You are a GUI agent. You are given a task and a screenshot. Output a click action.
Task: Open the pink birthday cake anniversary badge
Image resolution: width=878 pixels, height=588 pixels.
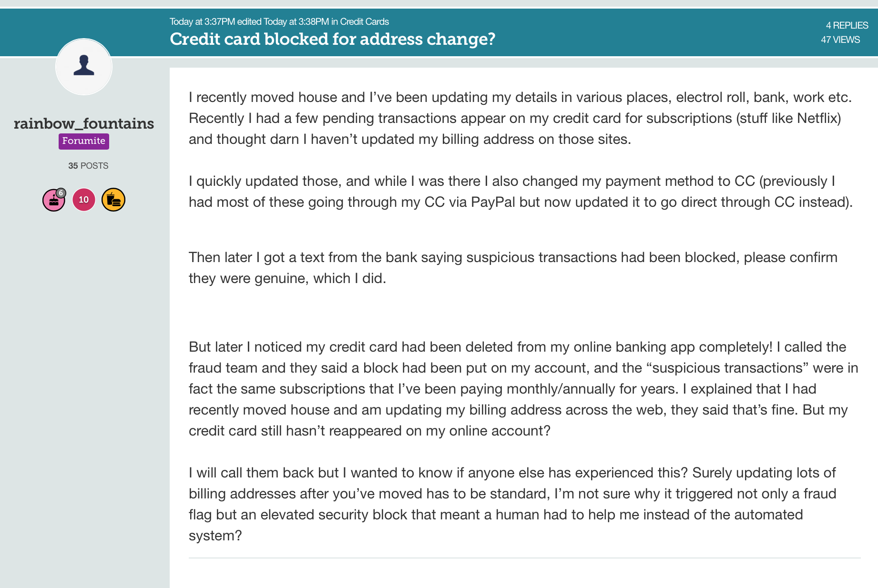pyautogui.click(x=52, y=201)
